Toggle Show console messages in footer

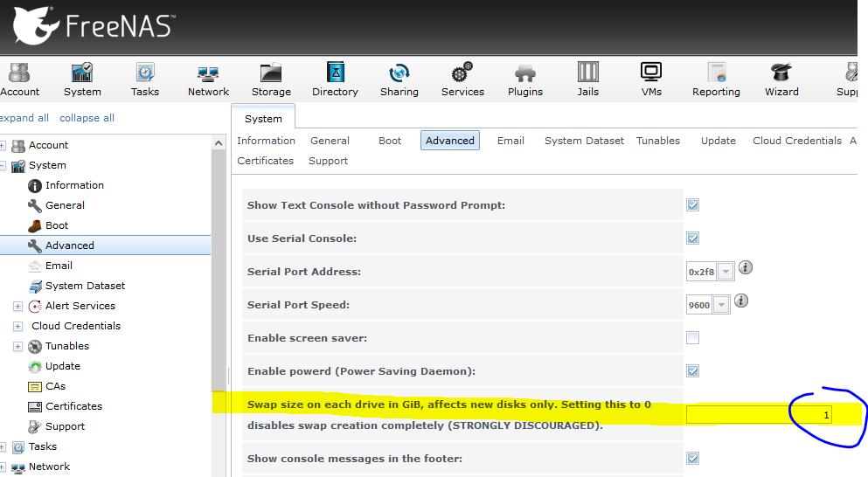tap(692, 458)
